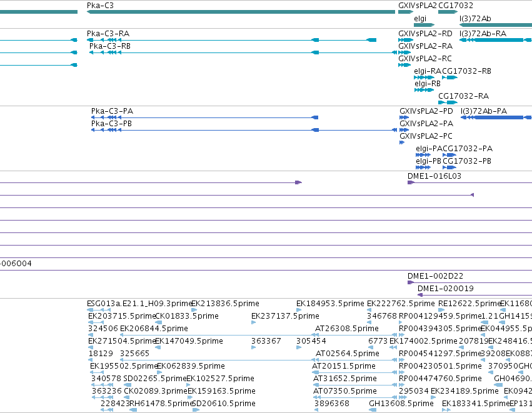Click EST RE12622.5prime
The height and width of the screenshot is (413, 532).
point(441,310)
